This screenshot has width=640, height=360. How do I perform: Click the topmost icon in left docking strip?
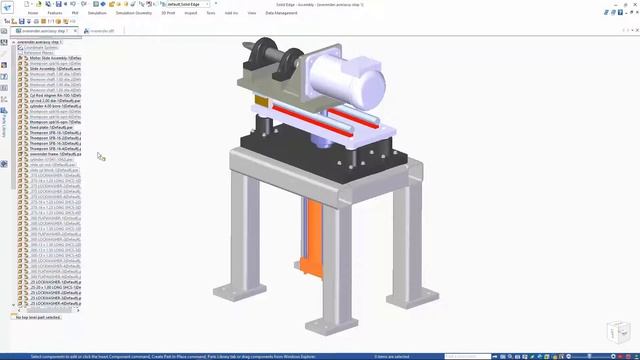pyautogui.click(x=4, y=31)
